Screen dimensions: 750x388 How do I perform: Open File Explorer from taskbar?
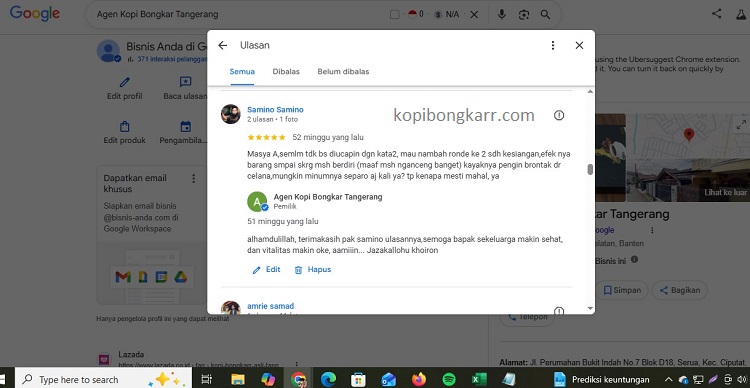click(238, 379)
